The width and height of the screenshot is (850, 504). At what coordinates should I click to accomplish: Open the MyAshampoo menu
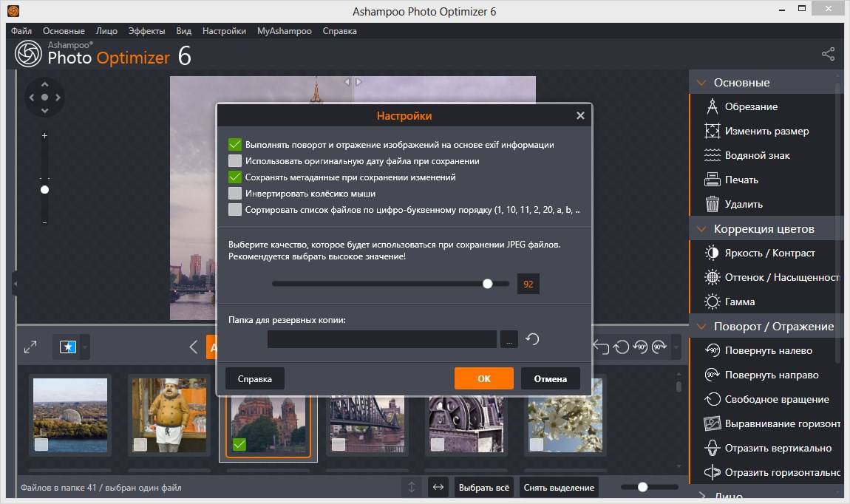284,31
